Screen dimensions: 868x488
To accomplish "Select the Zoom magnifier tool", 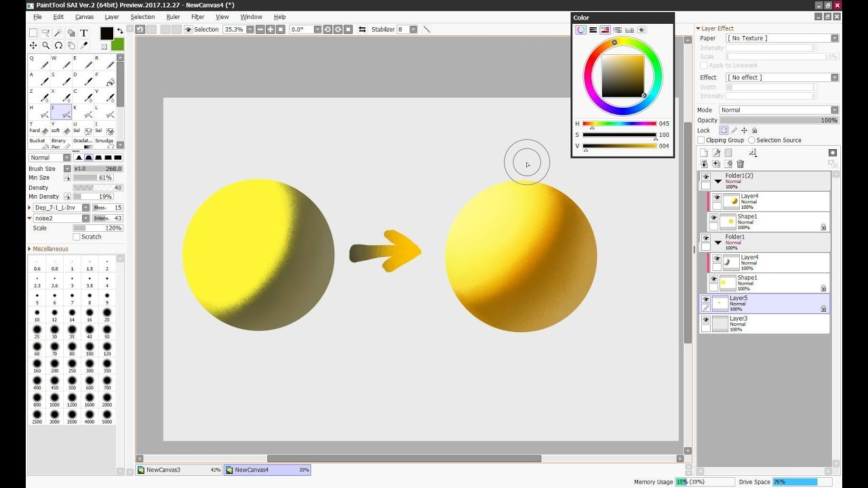I will (45, 45).
